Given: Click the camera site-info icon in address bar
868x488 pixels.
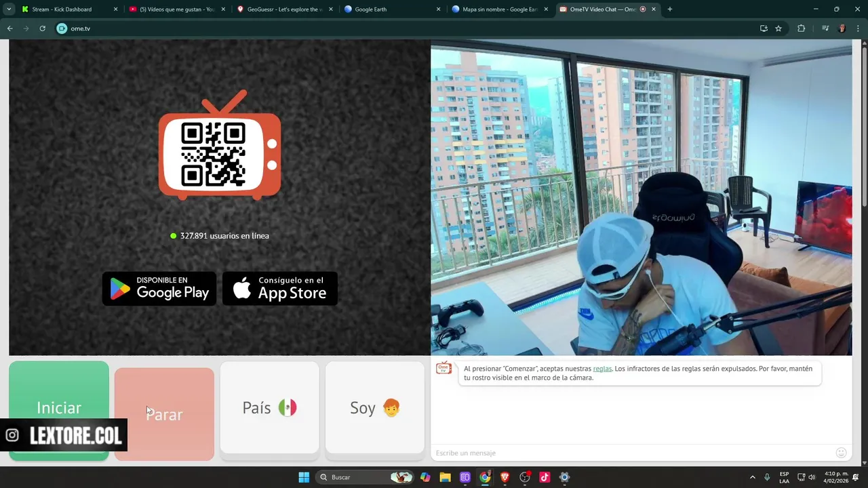Looking at the screenshot, I should coord(62,28).
